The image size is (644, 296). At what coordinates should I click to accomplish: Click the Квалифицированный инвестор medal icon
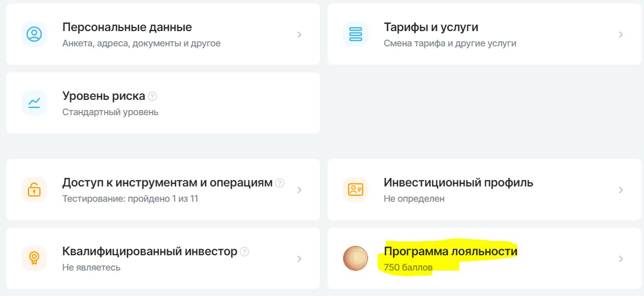34,258
